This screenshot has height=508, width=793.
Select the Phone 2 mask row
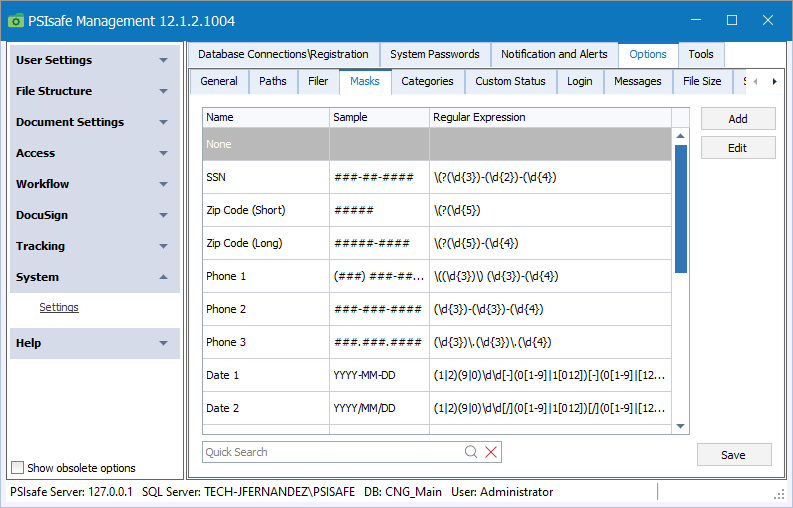coord(437,309)
